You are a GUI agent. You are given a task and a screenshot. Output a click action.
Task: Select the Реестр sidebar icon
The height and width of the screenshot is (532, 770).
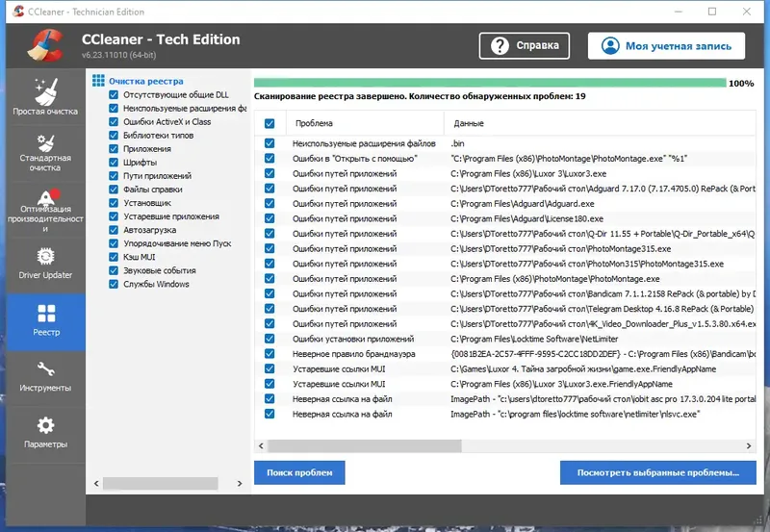click(x=46, y=314)
